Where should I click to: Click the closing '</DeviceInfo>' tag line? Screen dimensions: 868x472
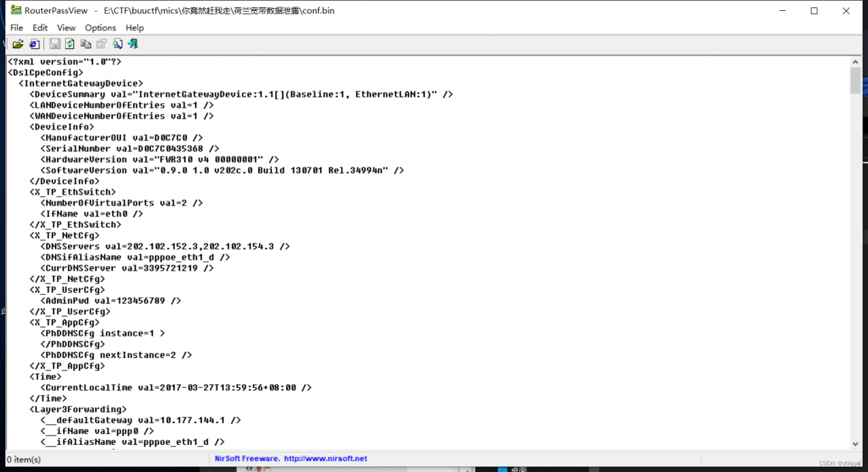pos(64,181)
